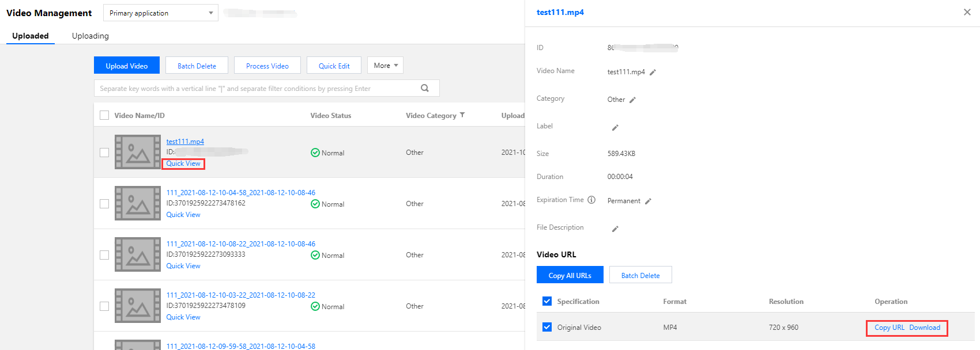The width and height of the screenshot is (980, 350).
Task: Click the search magnifier icon
Action: 425,88
